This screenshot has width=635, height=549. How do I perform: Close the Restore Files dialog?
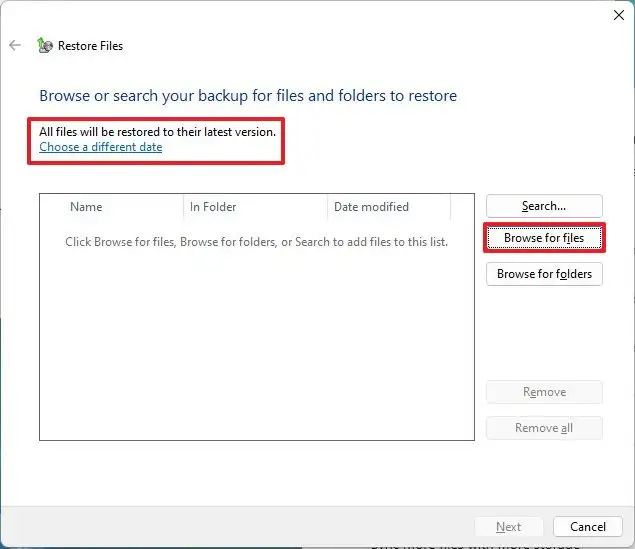618,15
